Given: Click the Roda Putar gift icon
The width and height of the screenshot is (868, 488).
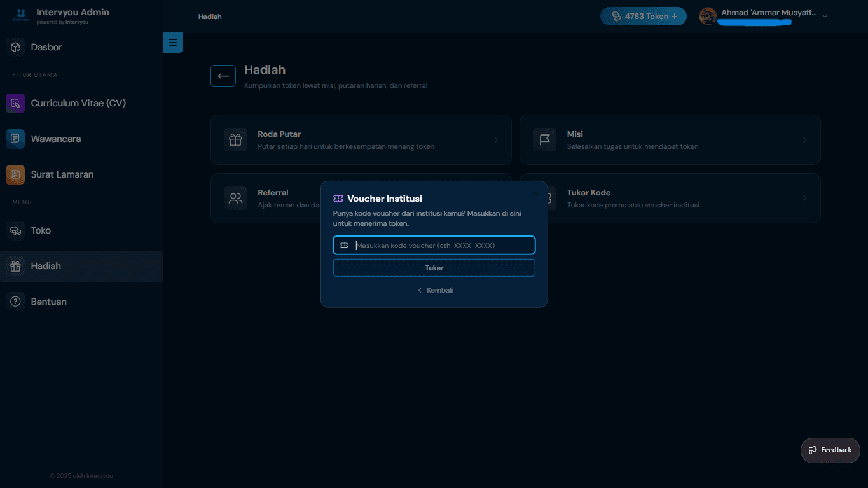Looking at the screenshot, I should [235, 140].
